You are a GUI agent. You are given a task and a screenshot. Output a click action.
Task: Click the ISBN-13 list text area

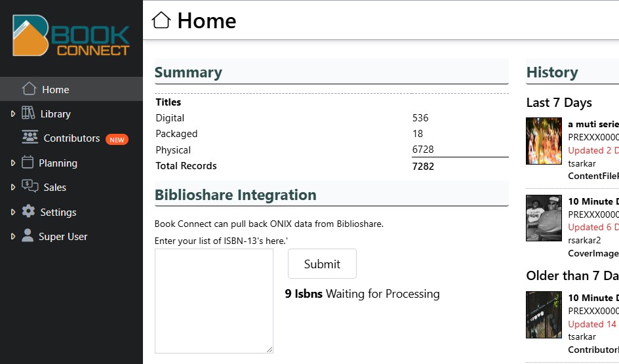click(x=214, y=301)
